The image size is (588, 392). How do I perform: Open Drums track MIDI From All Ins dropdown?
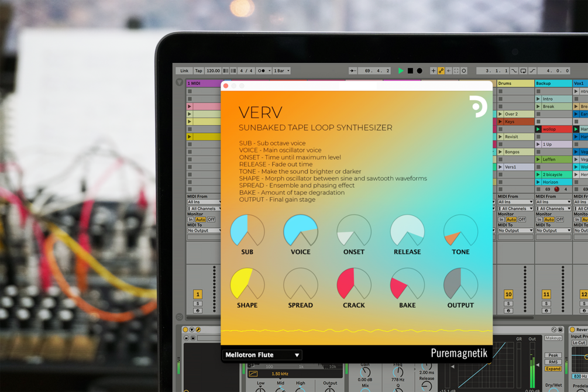pos(515,202)
